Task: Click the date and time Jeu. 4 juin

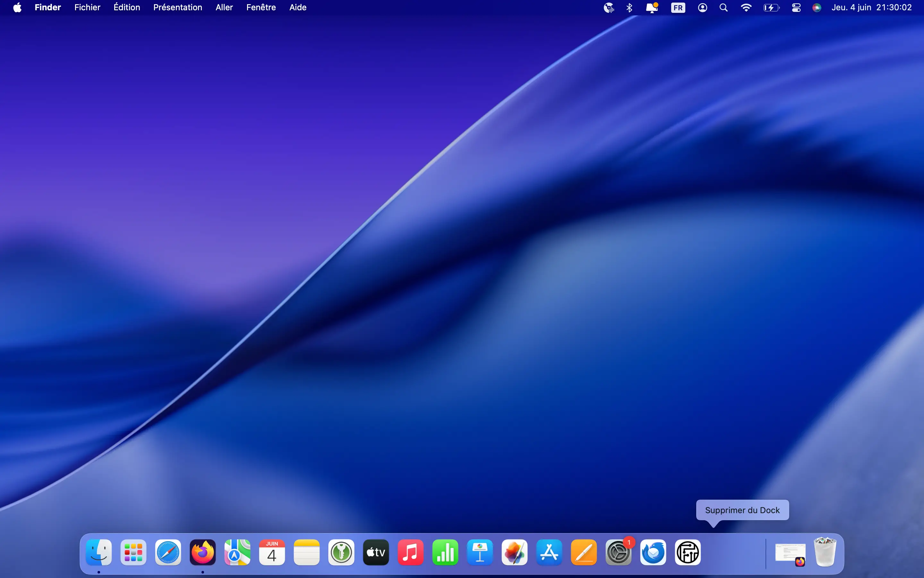Action: click(x=872, y=8)
